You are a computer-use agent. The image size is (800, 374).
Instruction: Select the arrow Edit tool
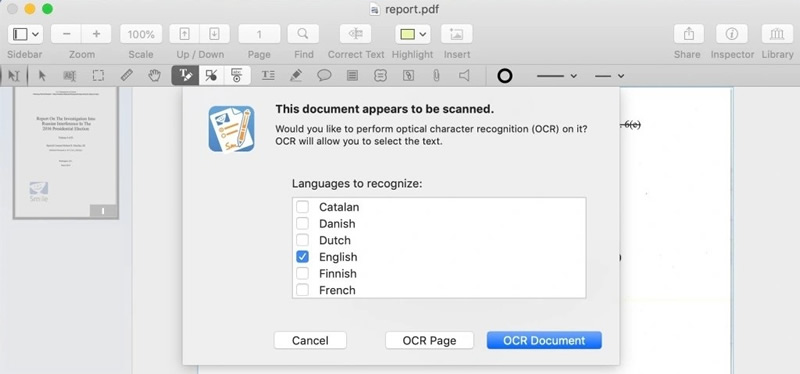tap(42, 76)
